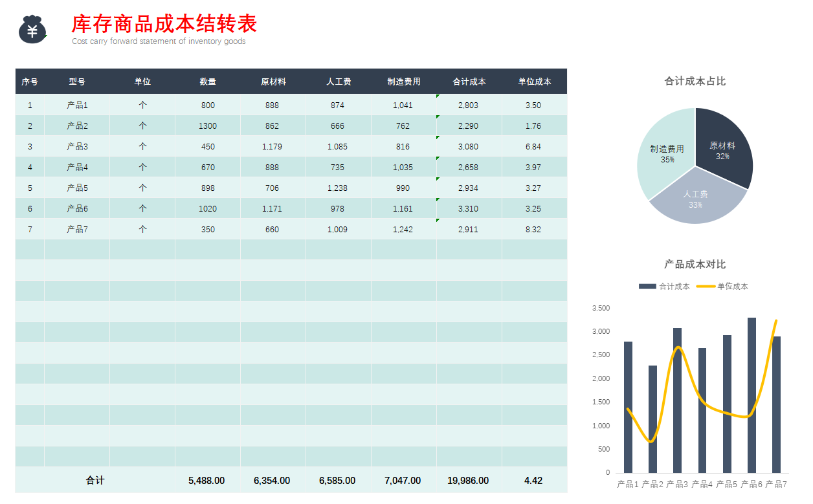Select the 制造费用 slice of the pie chart
Screen dimensions: 813x504
pos(667,155)
